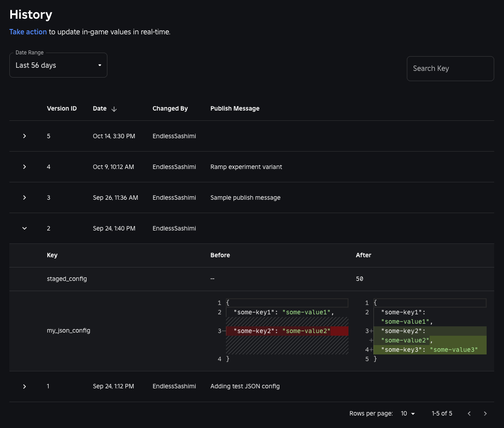Click the Key column header
This screenshot has width=504, height=428.
coord(52,255)
